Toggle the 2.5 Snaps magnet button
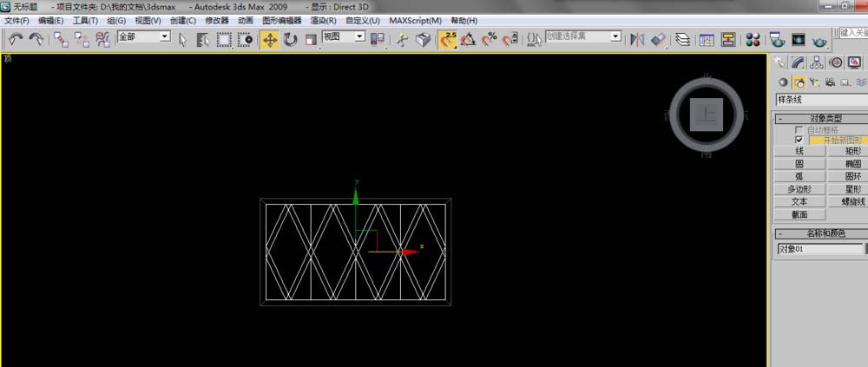 [448, 40]
